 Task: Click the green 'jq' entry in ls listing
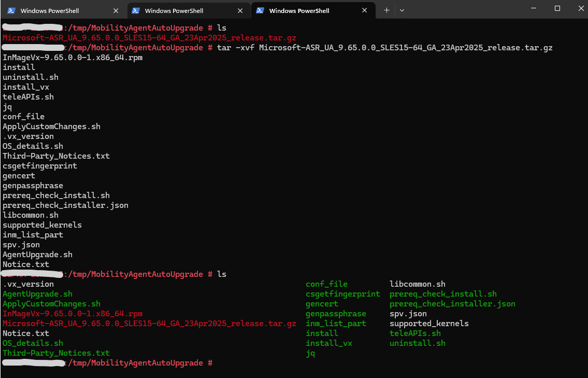310,353
